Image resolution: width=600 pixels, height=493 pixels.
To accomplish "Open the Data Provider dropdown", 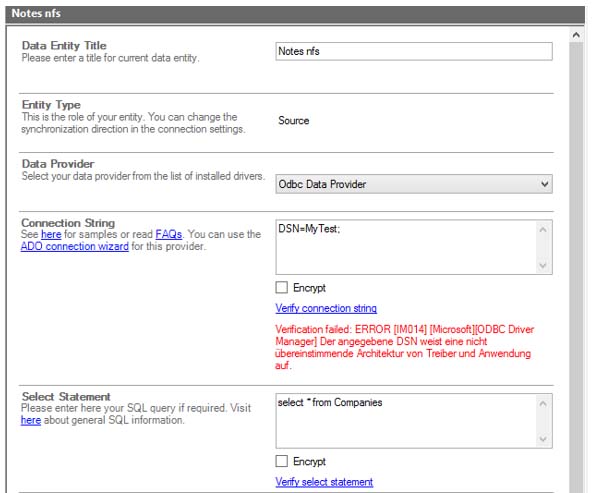I will [413, 183].
